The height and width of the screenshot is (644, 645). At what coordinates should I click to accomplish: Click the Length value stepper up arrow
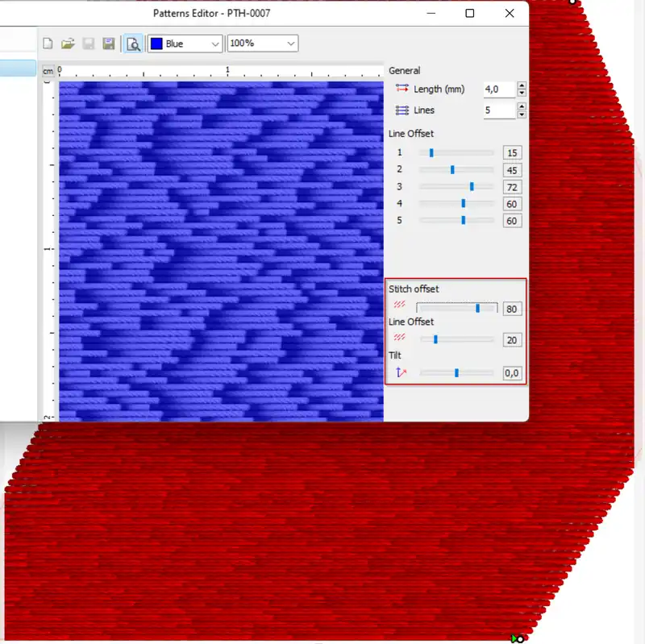[522, 85]
